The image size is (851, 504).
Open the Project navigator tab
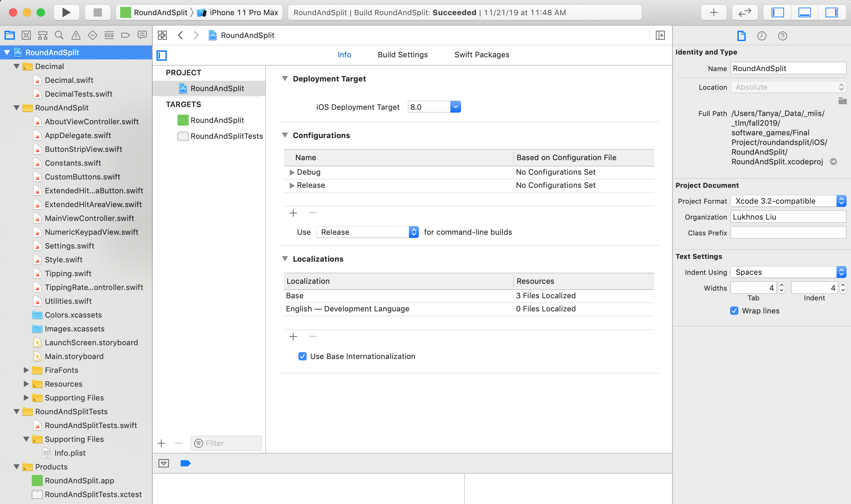coord(9,35)
